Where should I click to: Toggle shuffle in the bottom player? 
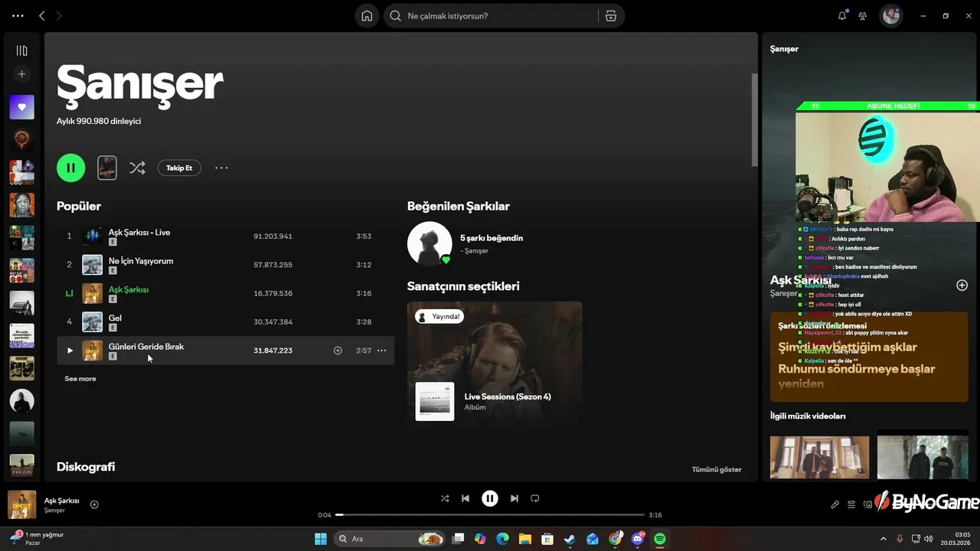coord(445,498)
